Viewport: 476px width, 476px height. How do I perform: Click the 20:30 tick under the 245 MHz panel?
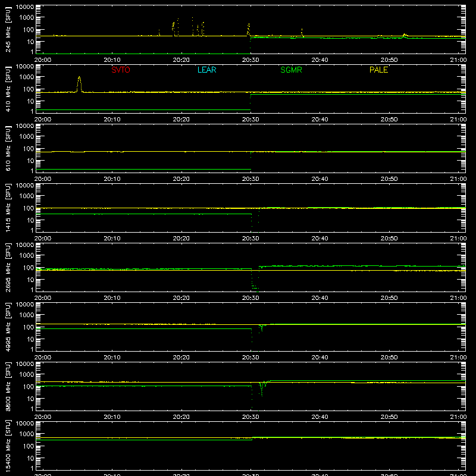point(250,60)
